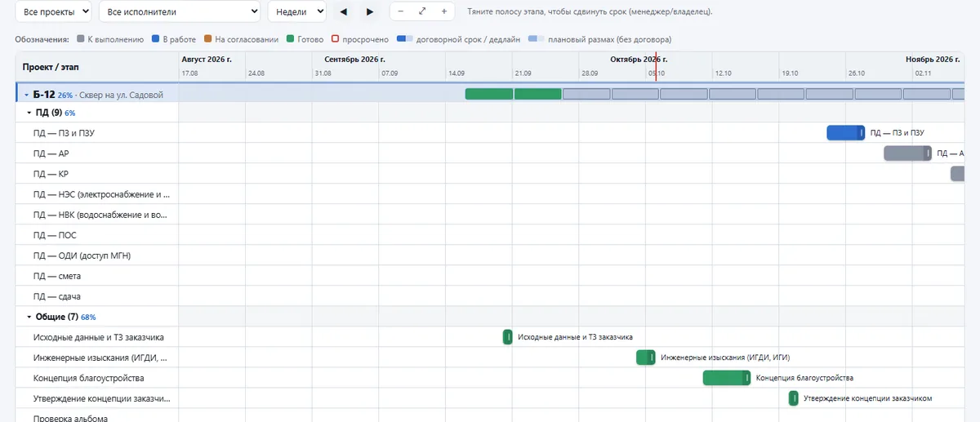Select ПД — НЭС (электроснабжение) row
The image size is (980, 422).
tap(96, 194)
